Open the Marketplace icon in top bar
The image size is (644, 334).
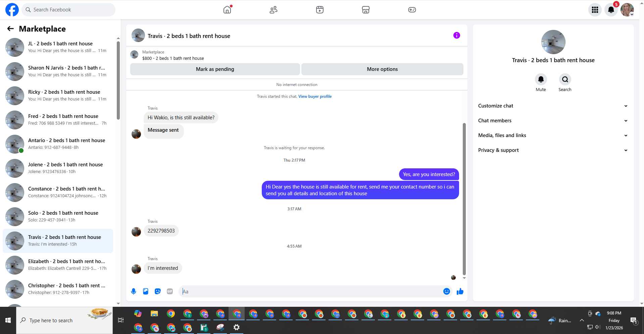pos(366,10)
